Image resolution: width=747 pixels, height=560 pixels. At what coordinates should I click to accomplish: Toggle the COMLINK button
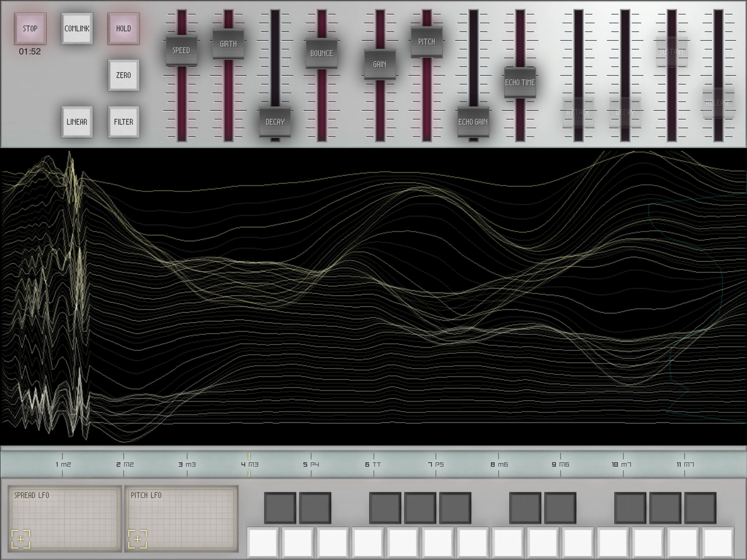[x=77, y=29]
